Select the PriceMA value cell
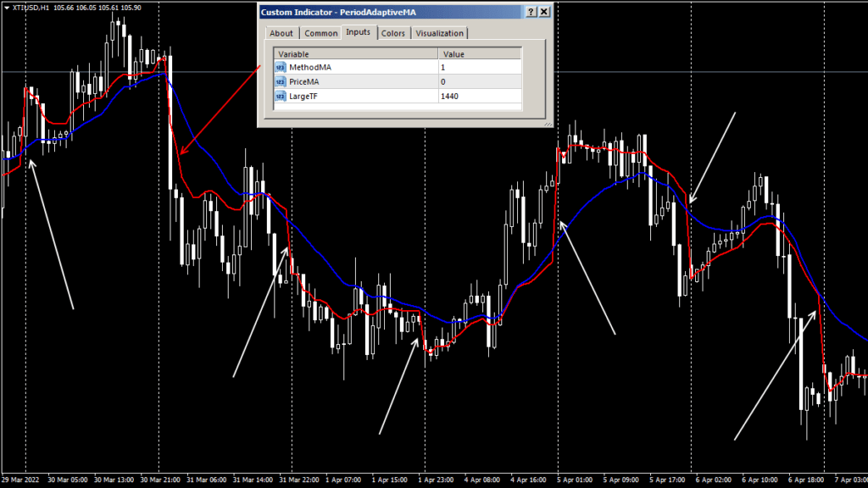This screenshot has width=868, height=488. [478, 81]
